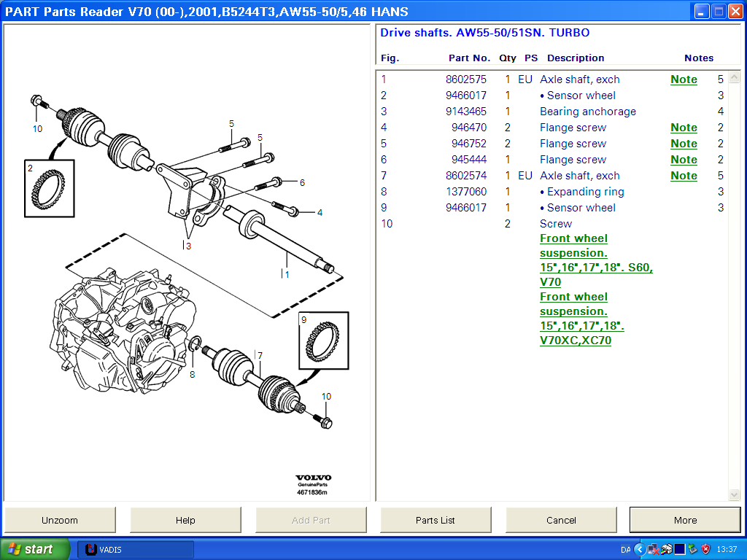Click callout 6 on the diagram

click(302, 182)
